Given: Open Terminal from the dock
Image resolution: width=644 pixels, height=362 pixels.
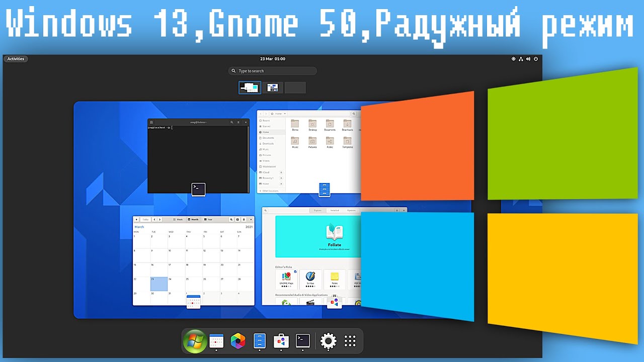Looking at the screenshot, I should point(303,341).
